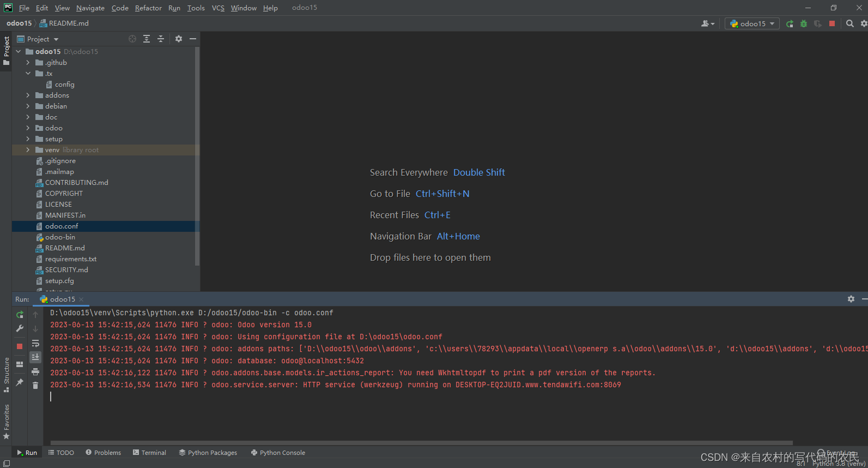Click the Debug bug icon in toolbar
The width and height of the screenshot is (868, 468).
(804, 23)
